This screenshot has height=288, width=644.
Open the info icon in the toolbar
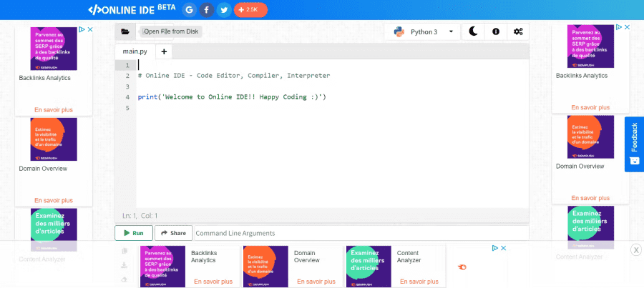pos(496,31)
